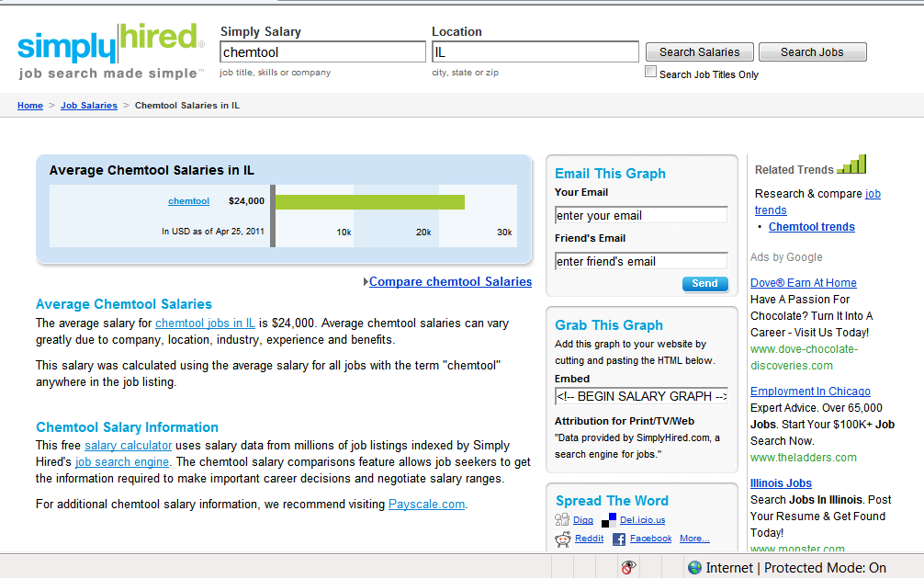Click the arrow beside Compare chemtool Salaries
The image size is (924, 579).
[366, 282]
